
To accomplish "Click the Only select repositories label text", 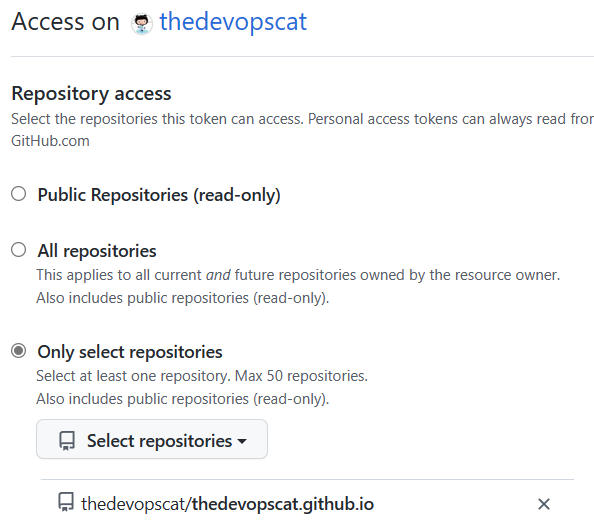I will click(x=130, y=352).
